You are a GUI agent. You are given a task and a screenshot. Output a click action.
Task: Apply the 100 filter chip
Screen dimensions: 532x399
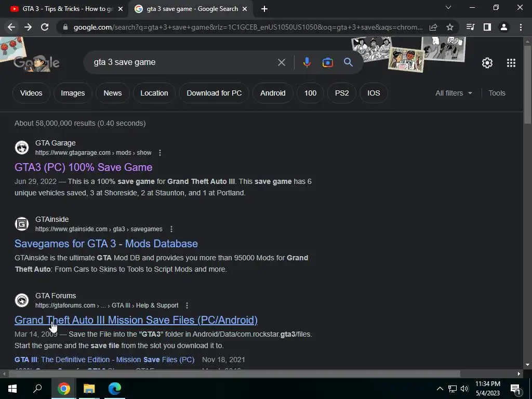pyautogui.click(x=310, y=93)
